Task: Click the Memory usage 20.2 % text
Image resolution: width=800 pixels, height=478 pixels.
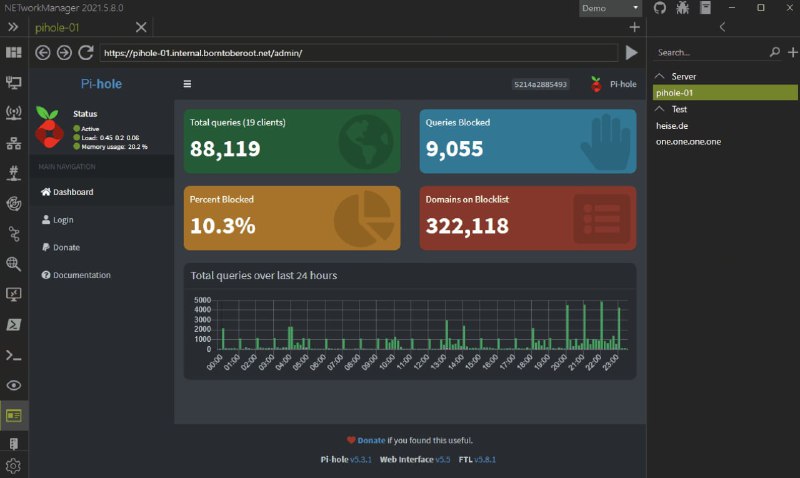Action: tap(114, 147)
